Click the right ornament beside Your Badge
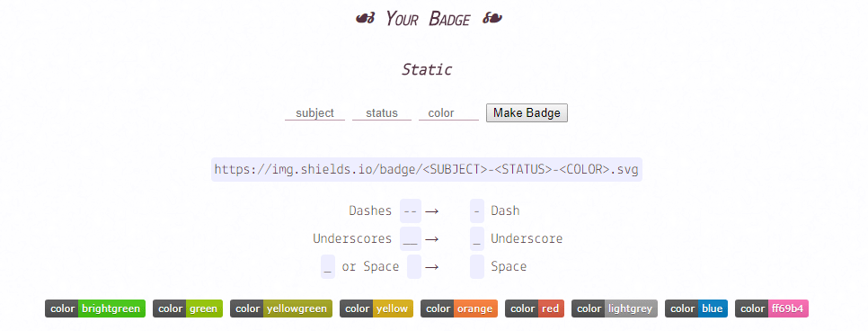 (x=492, y=19)
